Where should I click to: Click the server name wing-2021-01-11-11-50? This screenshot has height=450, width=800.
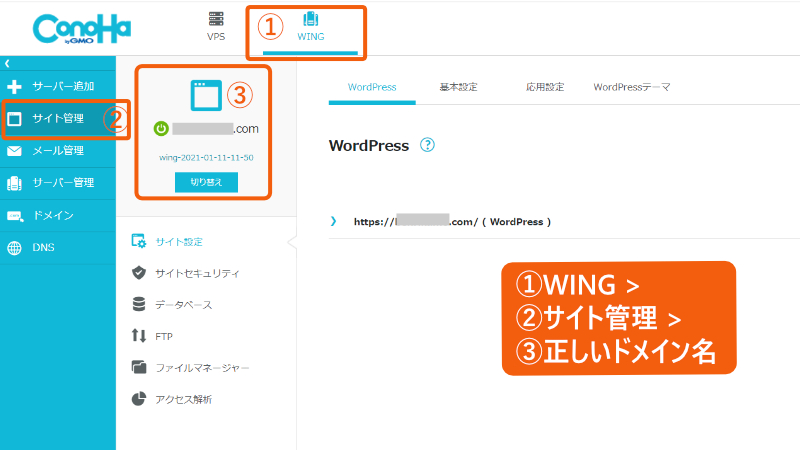click(x=206, y=158)
